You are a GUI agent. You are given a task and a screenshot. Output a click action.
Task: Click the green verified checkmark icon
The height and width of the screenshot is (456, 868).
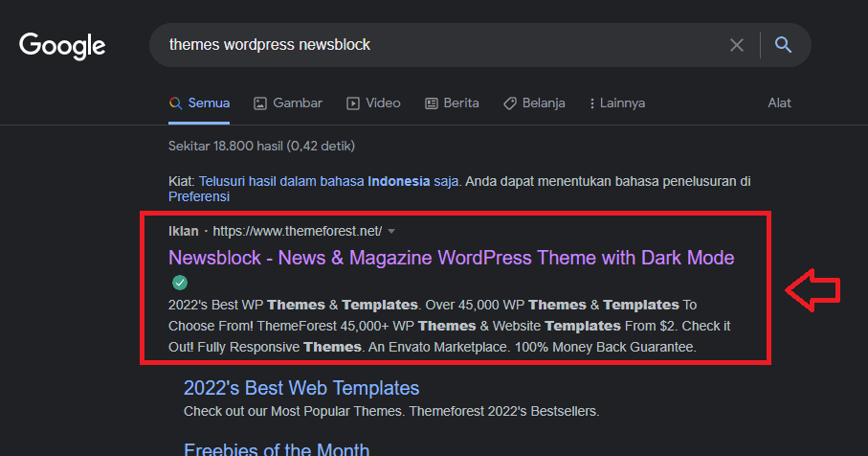(179, 283)
